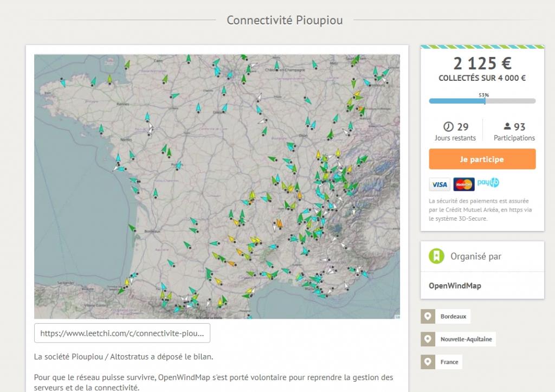This screenshot has width=555, height=392.
Task: Click the payment security notice about Crédit Mutuel Arkéa
Action: click(x=480, y=210)
